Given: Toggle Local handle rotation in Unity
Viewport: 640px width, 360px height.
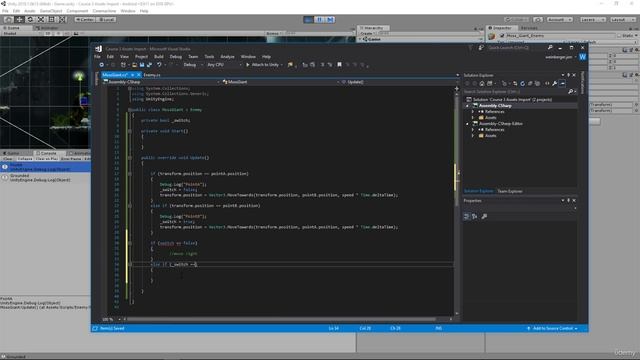Looking at the screenshot, I should pos(106,19).
